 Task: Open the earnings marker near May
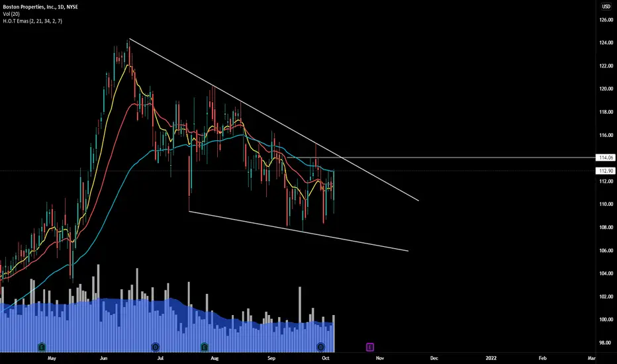pos(42,347)
